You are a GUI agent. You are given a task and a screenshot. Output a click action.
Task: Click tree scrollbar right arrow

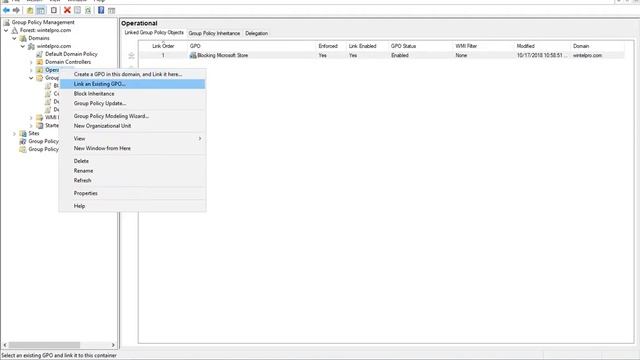113,345
